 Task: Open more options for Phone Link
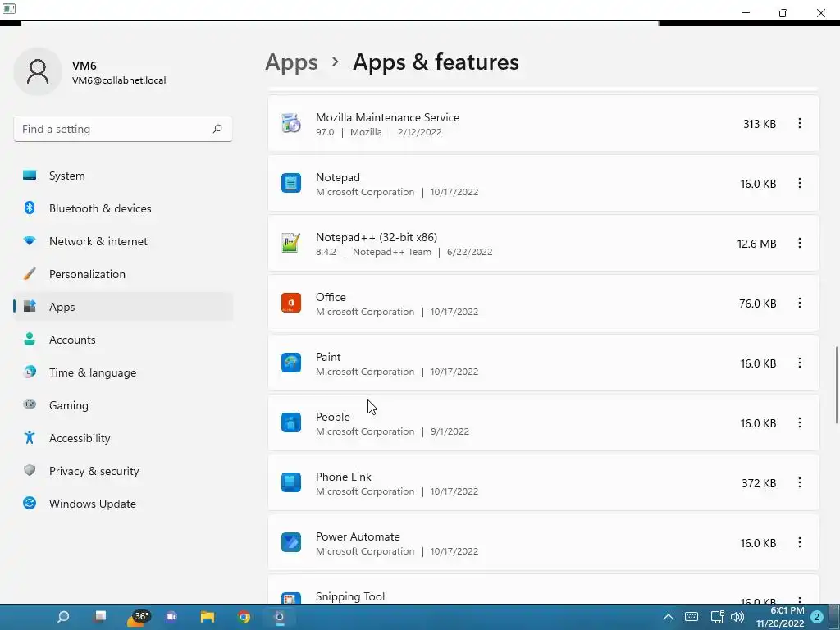point(799,482)
